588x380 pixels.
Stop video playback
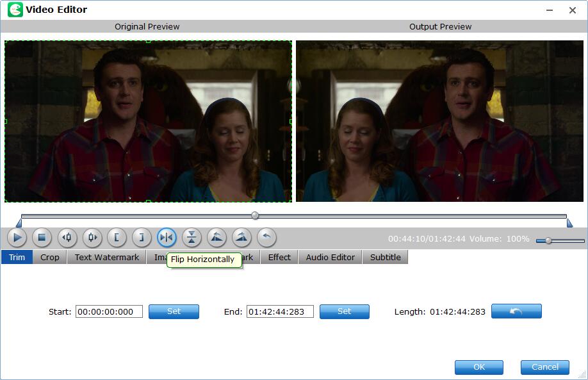pyautogui.click(x=42, y=238)
